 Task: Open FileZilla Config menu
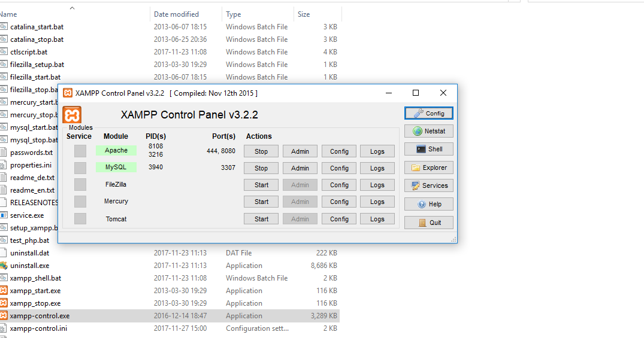tap(339, 185)
